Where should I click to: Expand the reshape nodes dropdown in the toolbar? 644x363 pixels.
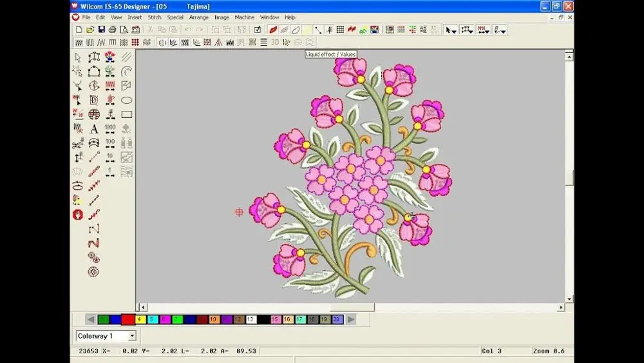[467, 30]
